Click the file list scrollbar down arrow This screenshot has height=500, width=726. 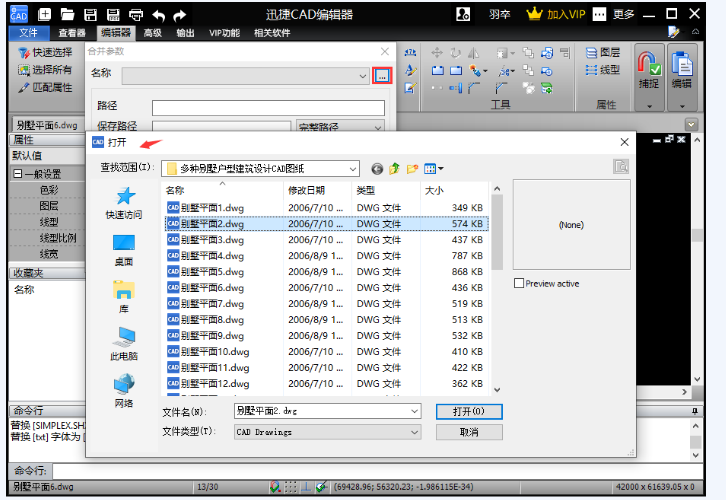point(497,390)
